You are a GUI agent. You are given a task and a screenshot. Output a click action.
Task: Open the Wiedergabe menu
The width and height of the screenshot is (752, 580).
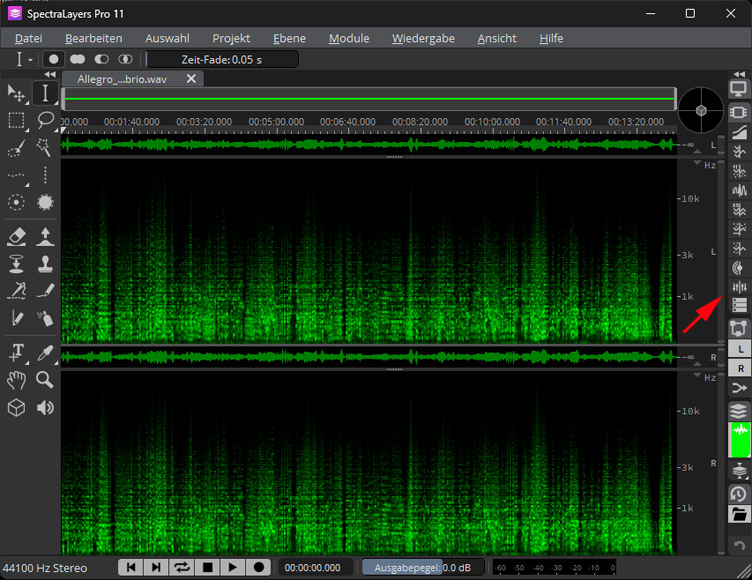tap(423, 38)
